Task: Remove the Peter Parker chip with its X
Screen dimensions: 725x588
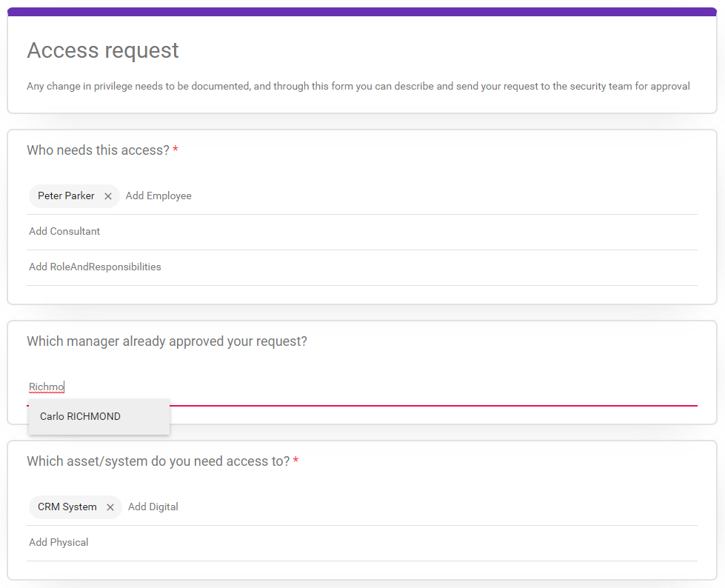Action: 107,196
